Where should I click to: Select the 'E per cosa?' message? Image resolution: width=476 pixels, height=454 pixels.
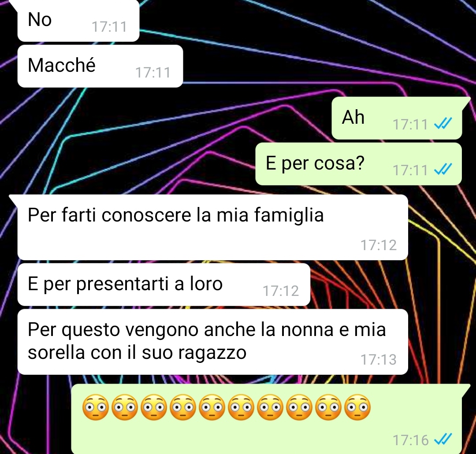click(x=358, y=164)
